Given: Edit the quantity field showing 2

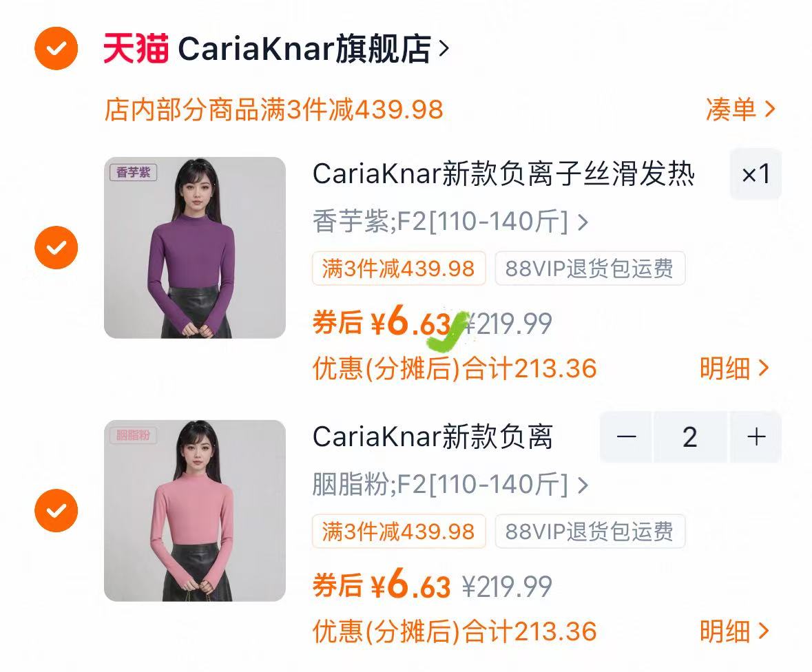Looking at the screenshot, I should coord(690,437).
